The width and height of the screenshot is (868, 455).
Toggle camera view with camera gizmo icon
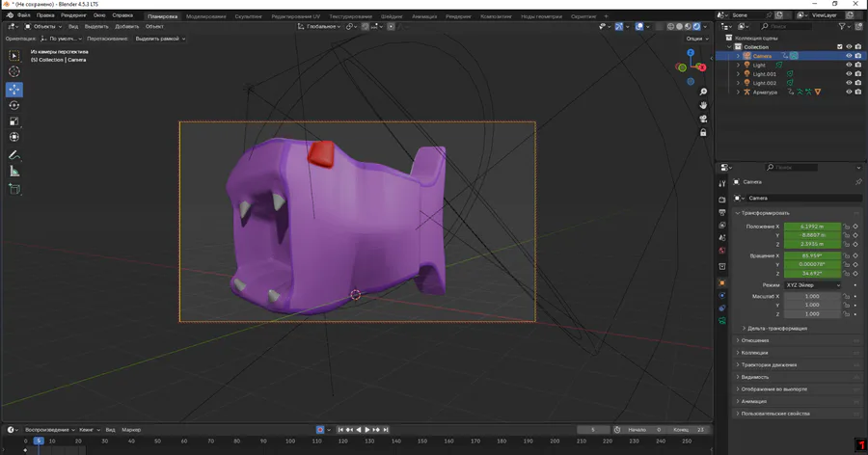[703, 119]
